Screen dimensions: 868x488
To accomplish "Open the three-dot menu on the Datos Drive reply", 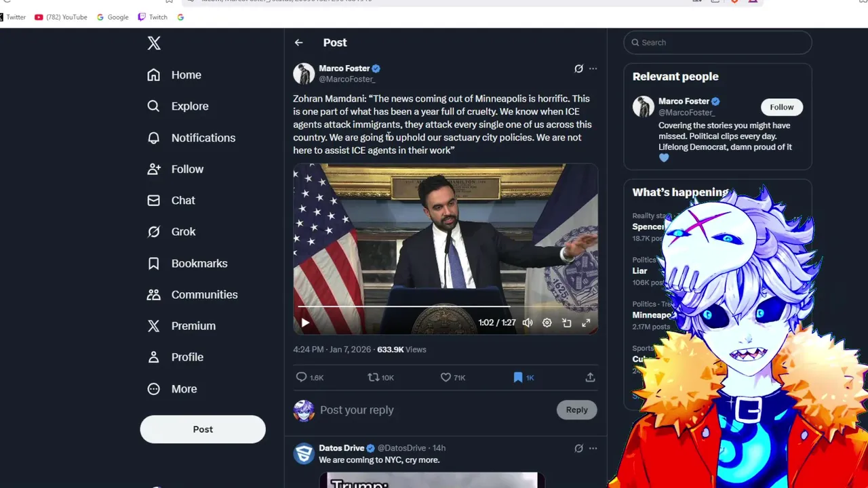I will [593, 448].
